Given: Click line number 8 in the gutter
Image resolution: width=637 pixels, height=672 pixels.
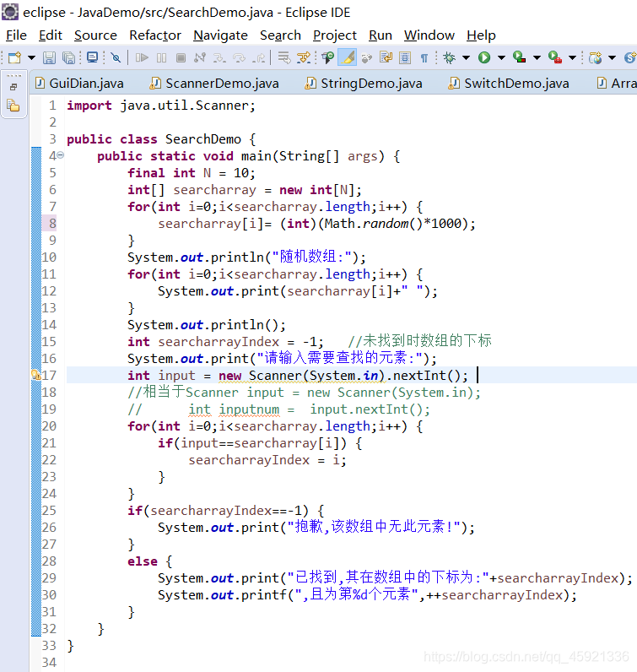Looking at the screenshot, I should click(52, 223).
